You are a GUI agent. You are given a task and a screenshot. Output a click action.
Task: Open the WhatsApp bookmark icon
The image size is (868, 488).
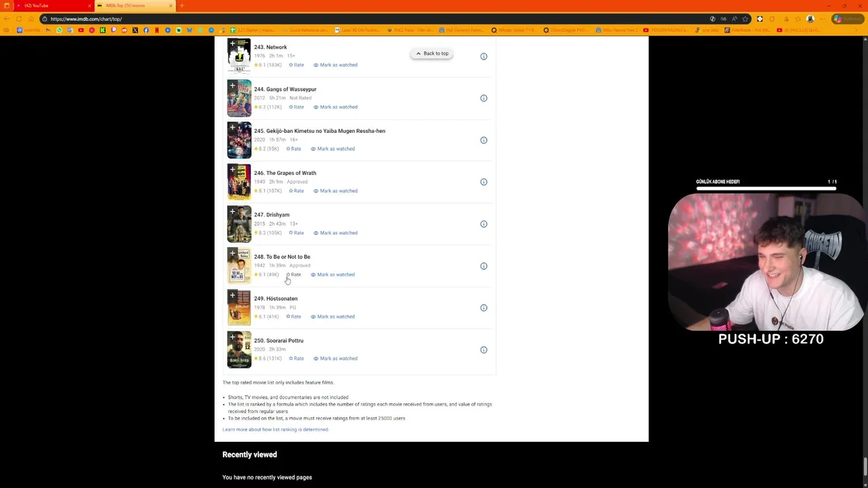pos(59,30)
